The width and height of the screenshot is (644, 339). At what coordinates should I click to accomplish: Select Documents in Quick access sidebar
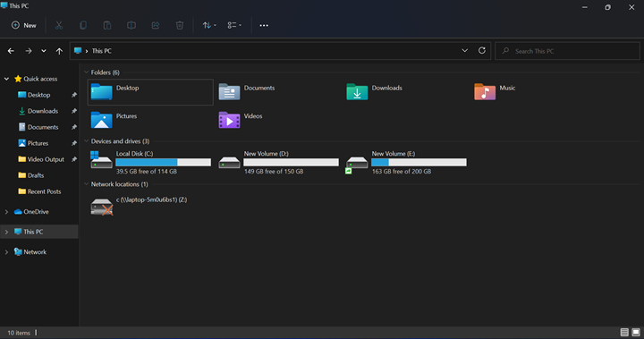pyautogui.click(x=39, y=127)
